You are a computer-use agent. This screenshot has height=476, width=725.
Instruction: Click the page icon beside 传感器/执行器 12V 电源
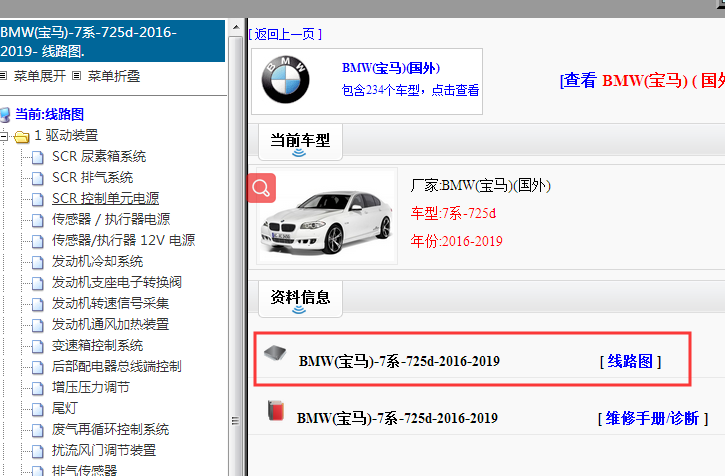tap(37, 241)
